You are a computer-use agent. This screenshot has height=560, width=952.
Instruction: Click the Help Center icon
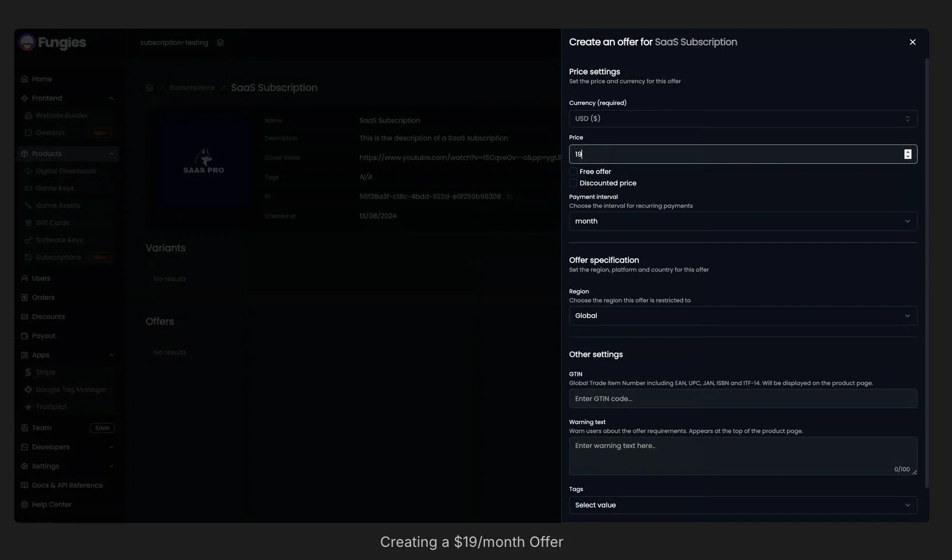point(24,505)
